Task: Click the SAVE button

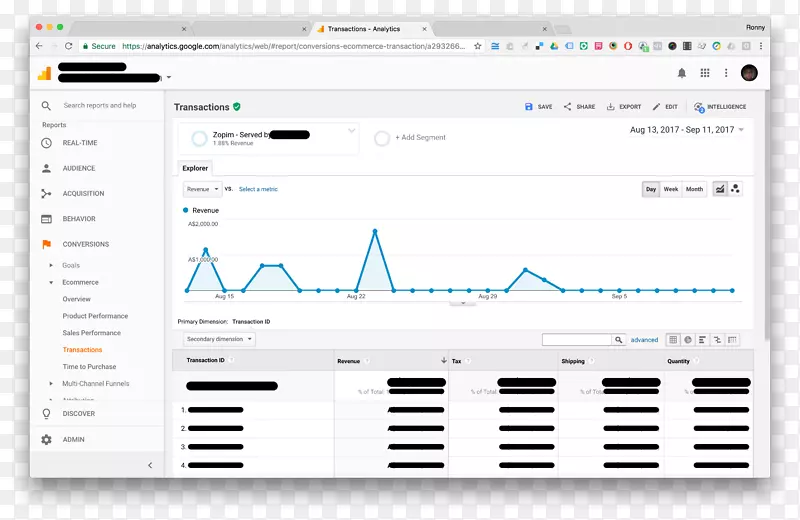Action: (x=538, y=107)
